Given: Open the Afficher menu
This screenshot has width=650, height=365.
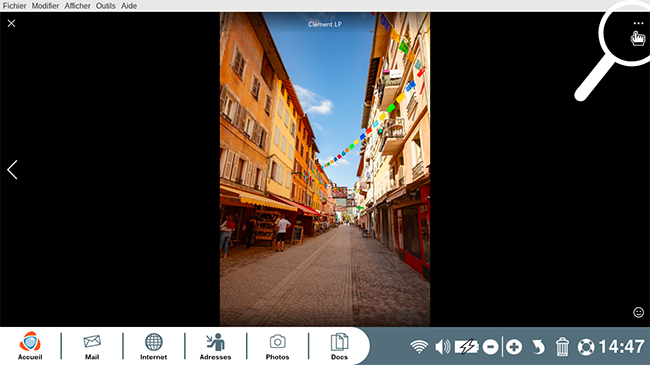Looking at the screenshot, I should click(78, 6).
